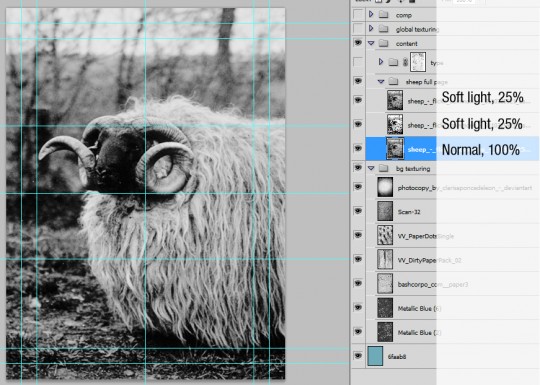Collapse the bg texturing group

click(x=371, y=168)
